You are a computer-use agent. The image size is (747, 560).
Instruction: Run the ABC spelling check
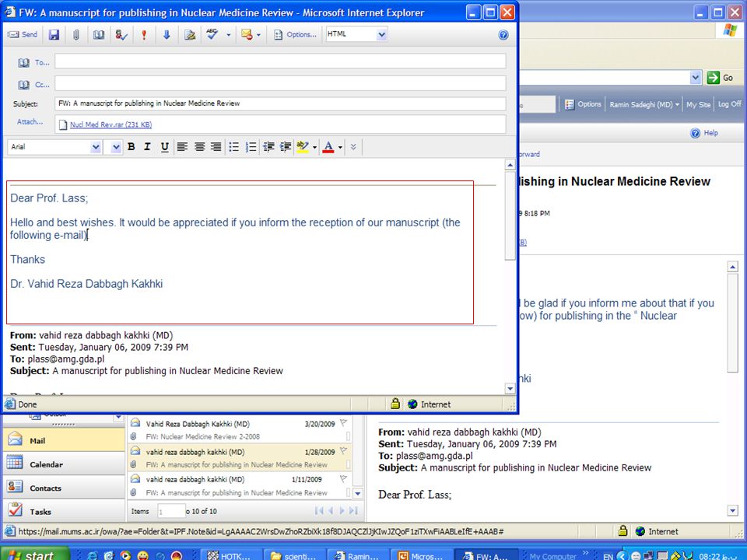pos(212,34)
